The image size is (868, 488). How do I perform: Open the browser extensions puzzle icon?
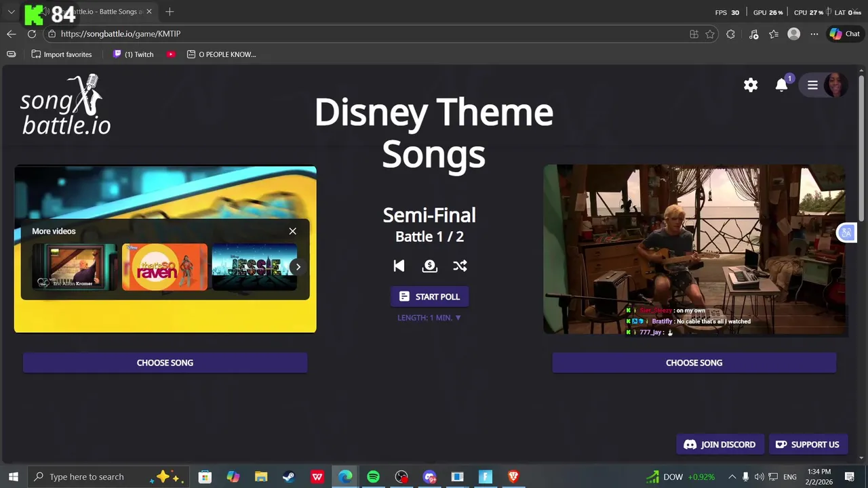730,34
